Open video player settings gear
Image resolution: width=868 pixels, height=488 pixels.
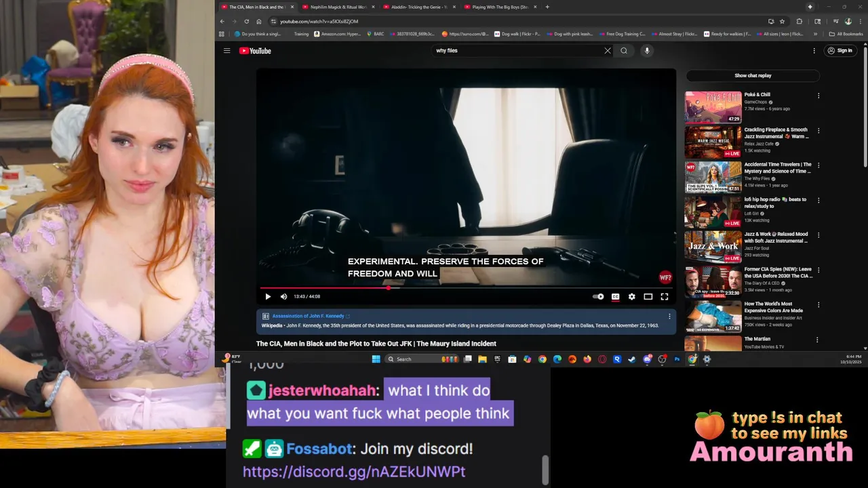coord(631,296)
